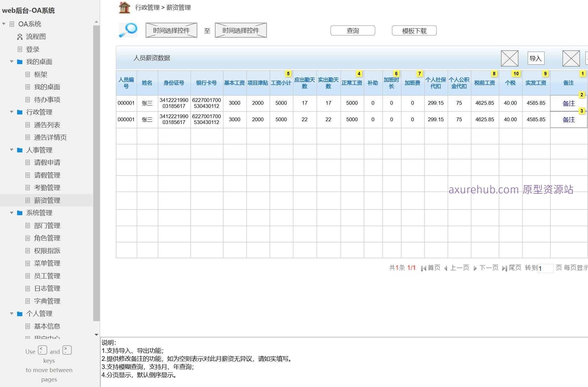Open the 角色管理 page
This screenshot has height=387, width=588.
[47, 238]
